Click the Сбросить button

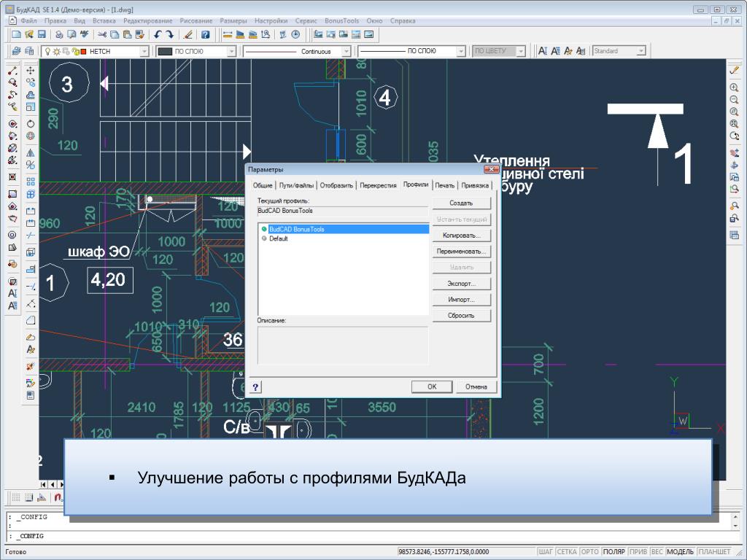tap(461, 315)
